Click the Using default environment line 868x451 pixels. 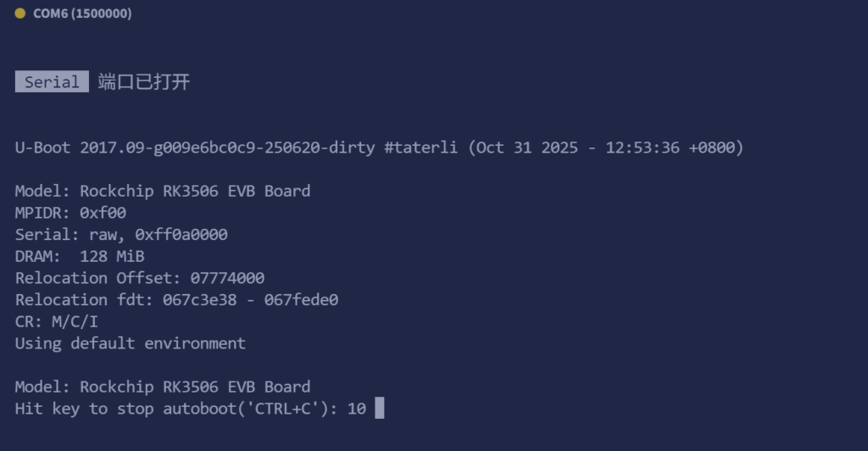coord(131,343)
